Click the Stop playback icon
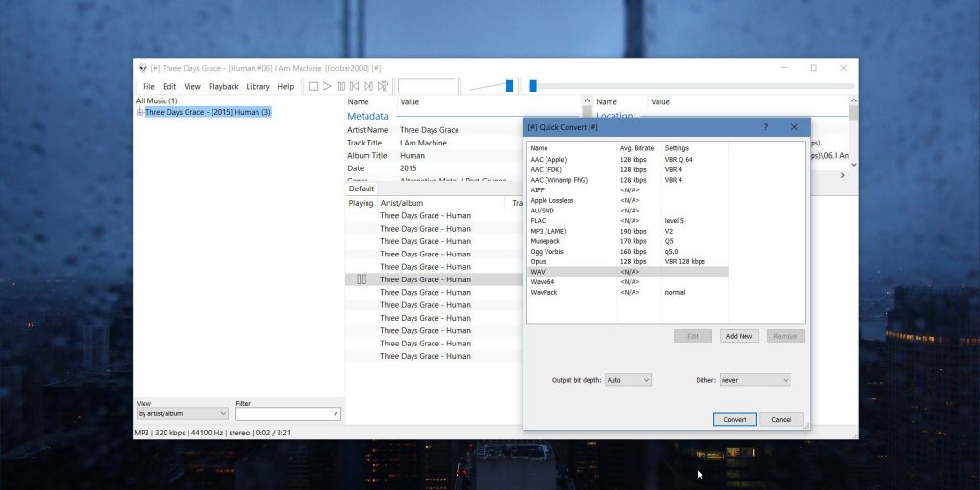Viewport: 980px width, 490px height. tap(313, 86)
